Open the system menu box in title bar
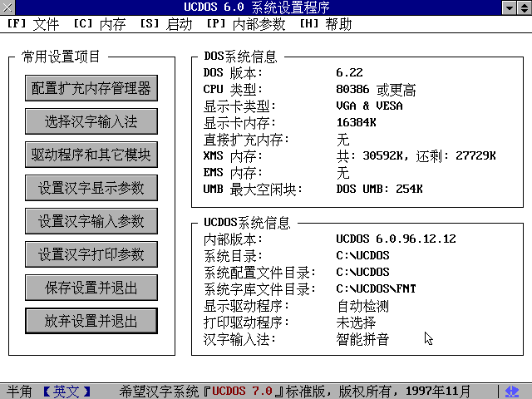This screenshot has height=399, width=532. click(x=8, y=8)
